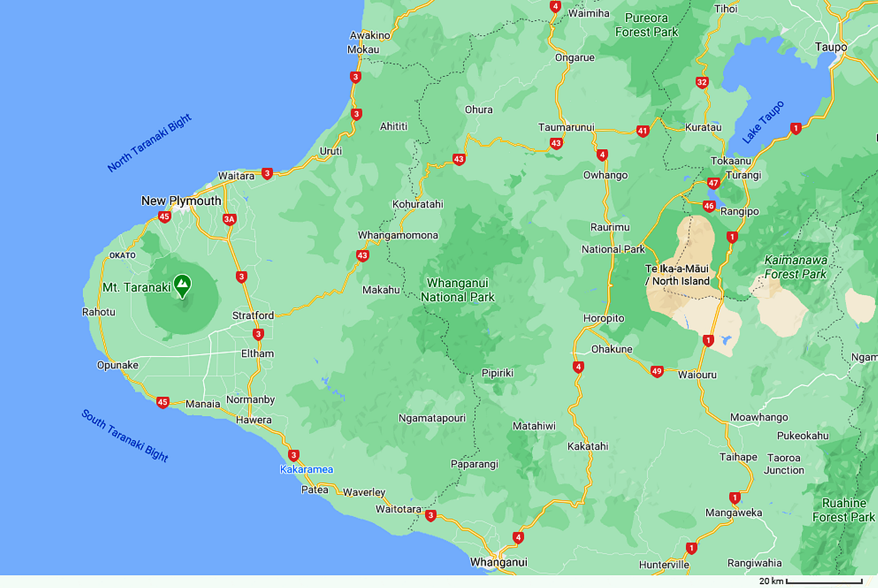Click the highway 3 shield near Eltham
Screen dimensions: 878x588
258,334
